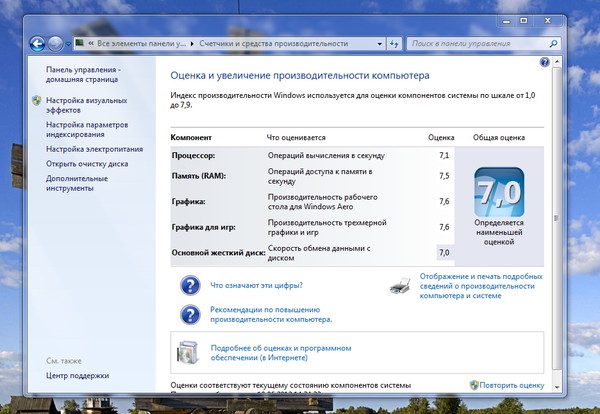Open 'Рекомендации по повышению производительности' link
Viewport: 600px width, 414px height.
[x=271, y=315]
